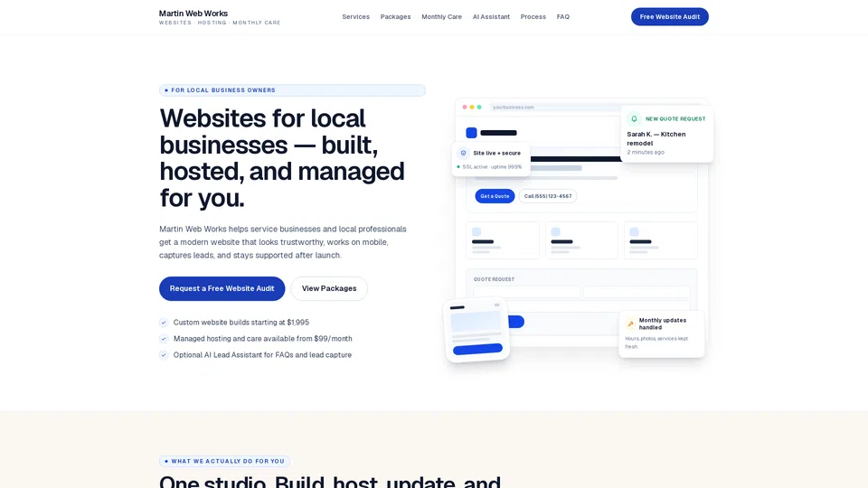The height and width of the screenshot is (488, 868).
Task: Click the Get a Quote mockup button
Action: [x=495, y=196]
